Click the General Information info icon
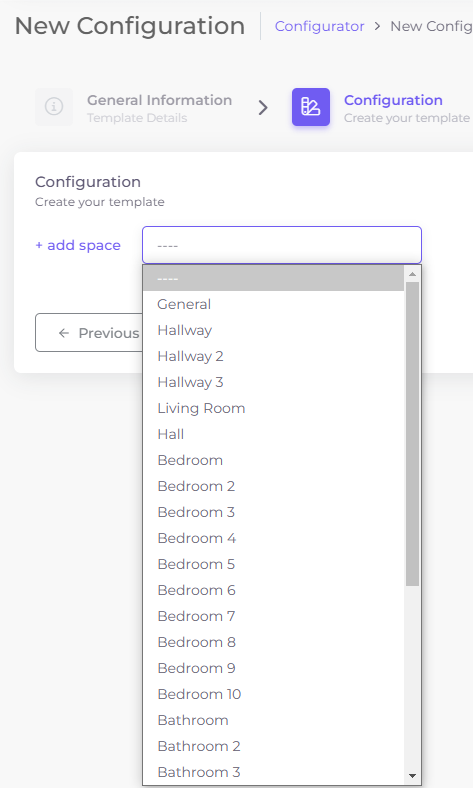Viewport: 473px width, 788px height. (x=54, y=107)
